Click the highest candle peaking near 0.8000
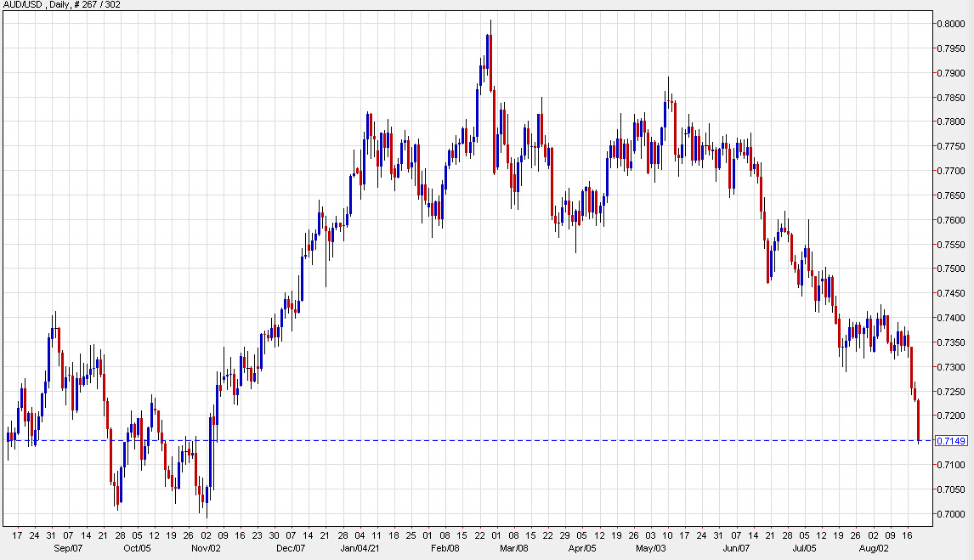This screenshot has width=974, height=560. (x=490, y=59)
